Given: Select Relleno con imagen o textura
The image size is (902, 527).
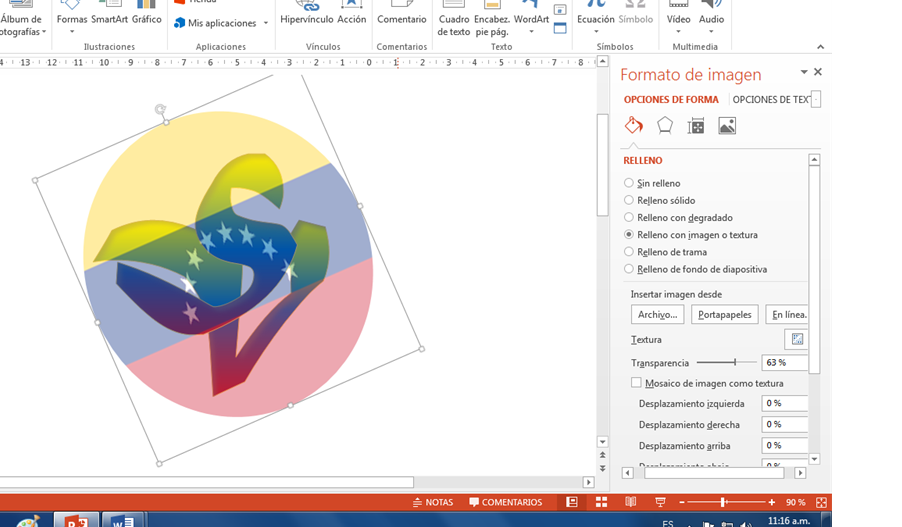Looking at the screenshot, I should pyautogui.click(x=691, y=235).
